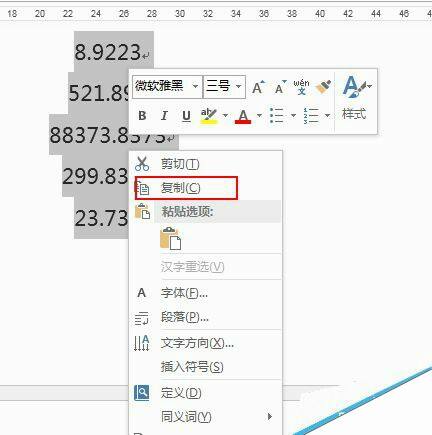Click the paragraph icon beside 段落
This screenshot has height=435, width=432.
pyautogui.click(x=141, y=318)
